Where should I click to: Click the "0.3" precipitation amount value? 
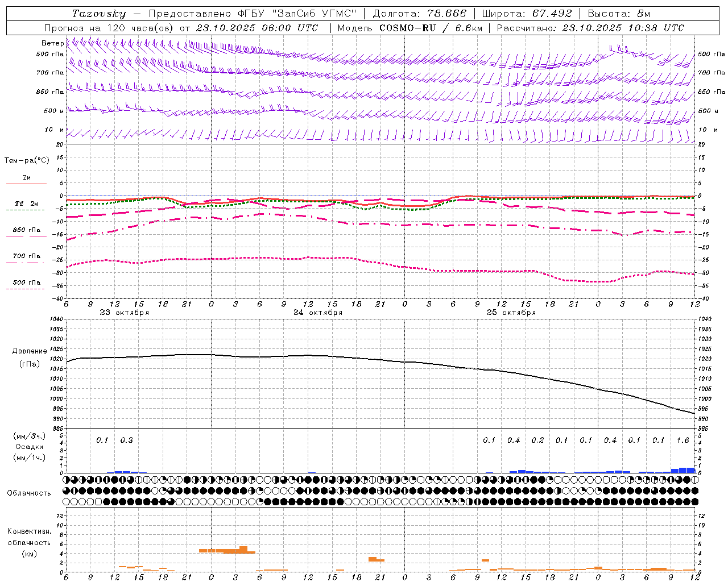coord(126,440)
